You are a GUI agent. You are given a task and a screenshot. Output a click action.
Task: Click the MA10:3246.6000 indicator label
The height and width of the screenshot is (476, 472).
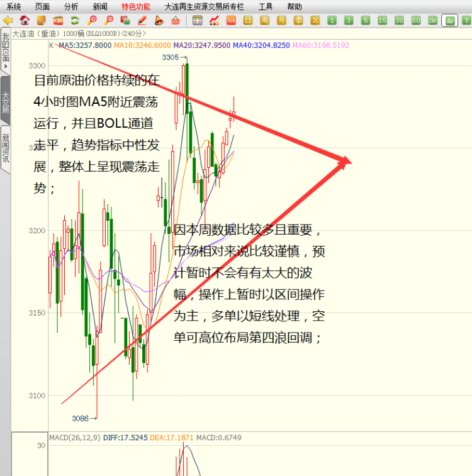click(142, 45)
